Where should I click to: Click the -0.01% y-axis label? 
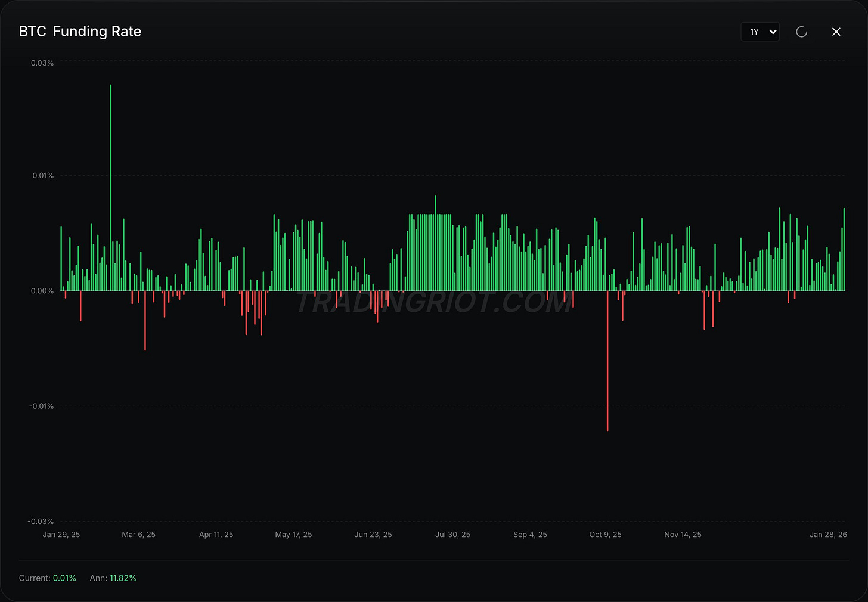tap(41, 406)
